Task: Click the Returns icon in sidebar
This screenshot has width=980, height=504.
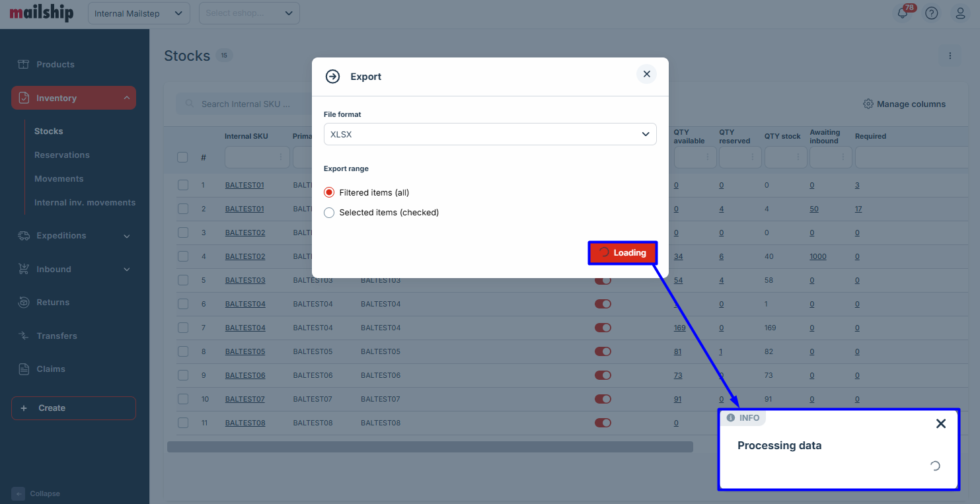Action: coord(24,303)
